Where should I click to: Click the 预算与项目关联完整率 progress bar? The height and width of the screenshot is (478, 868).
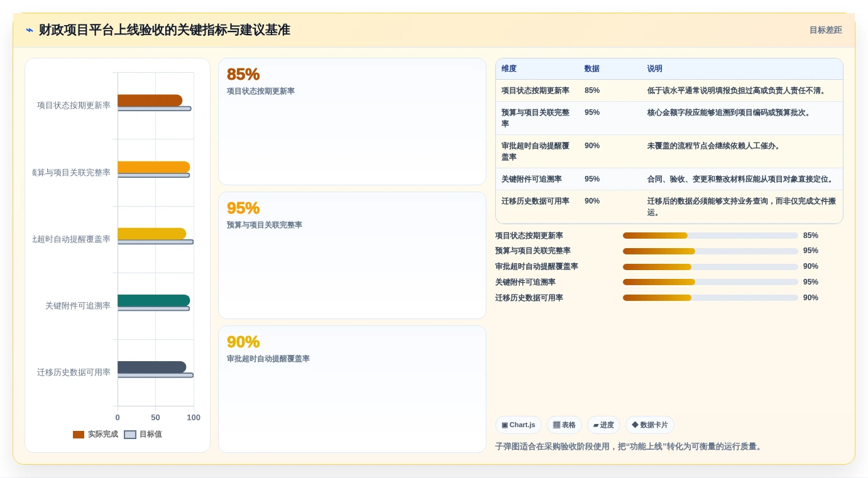tap(710, 251)
